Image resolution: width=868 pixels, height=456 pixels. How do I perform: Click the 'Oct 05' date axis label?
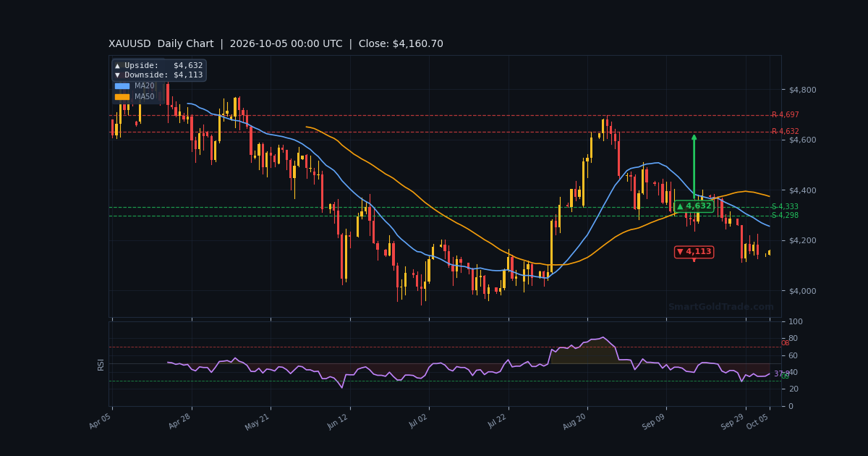(x=758, y=421)
